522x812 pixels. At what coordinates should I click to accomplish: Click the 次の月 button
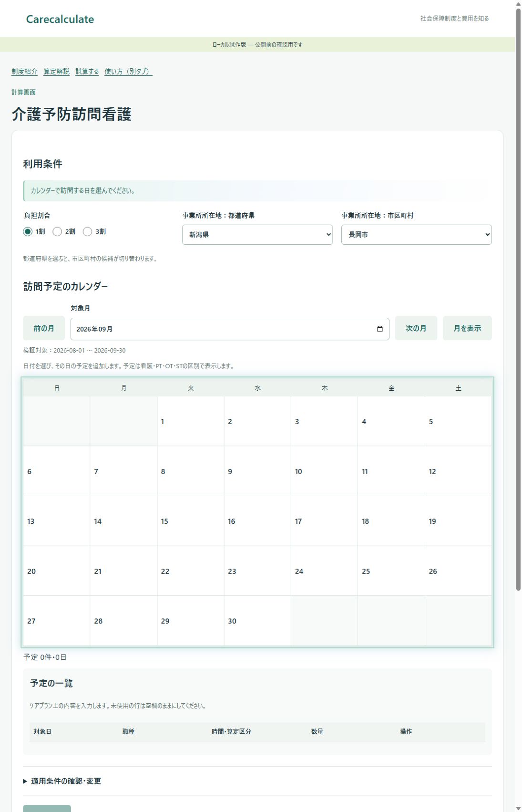click(x=416, y=328)
